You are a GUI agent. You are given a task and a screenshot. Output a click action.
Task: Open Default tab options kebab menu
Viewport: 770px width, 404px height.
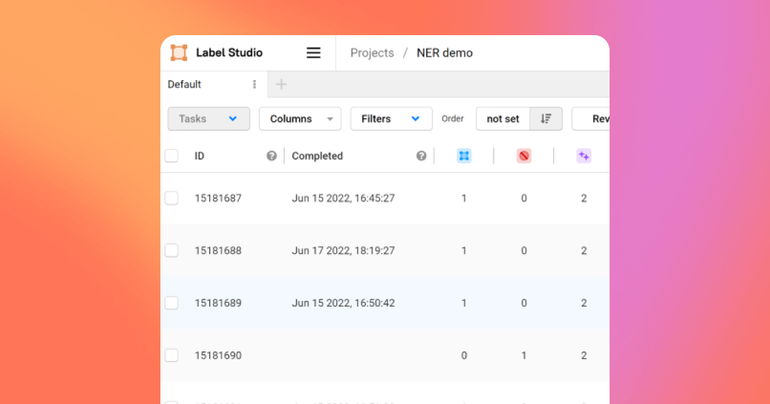click(254, 84)
